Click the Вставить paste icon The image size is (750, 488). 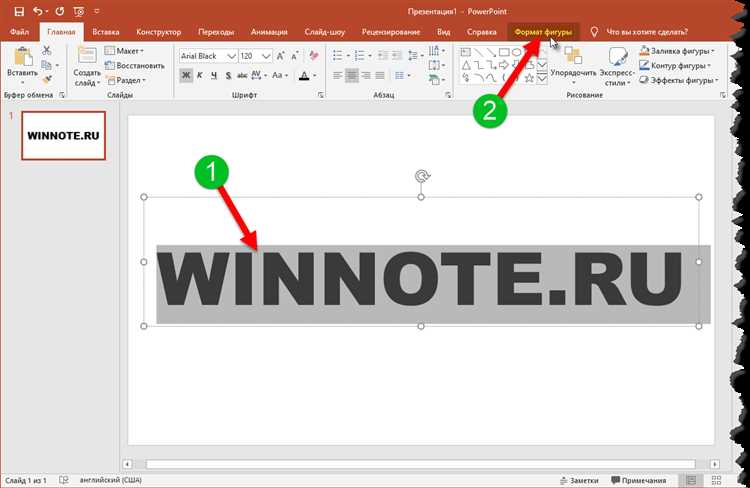point(22,56)
